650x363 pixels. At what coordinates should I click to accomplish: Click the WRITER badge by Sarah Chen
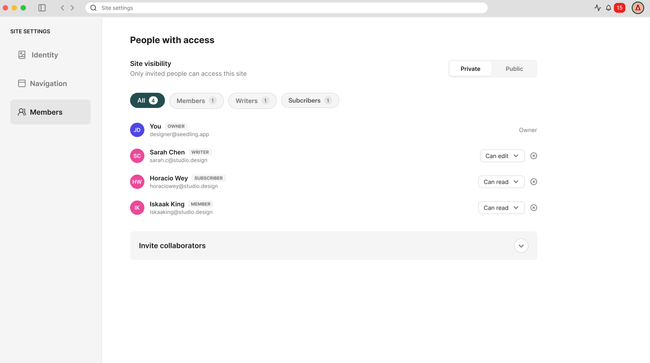(x=200, y=152)
